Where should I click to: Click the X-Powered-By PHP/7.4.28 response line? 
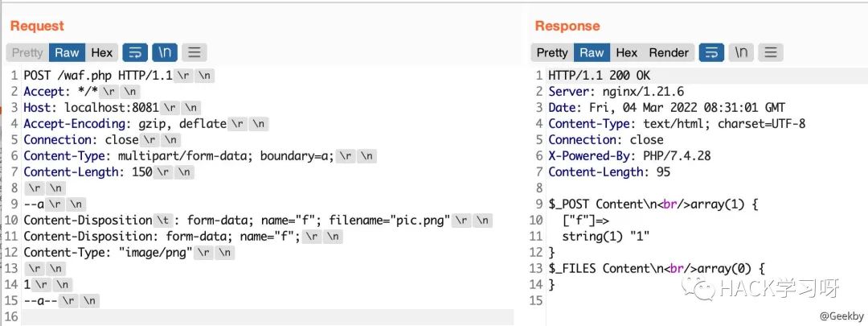629,156
